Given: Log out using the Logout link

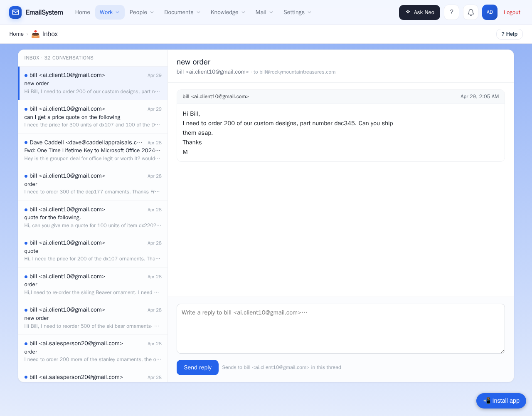Looking at the screenshot, I should [x=512, y=12].
